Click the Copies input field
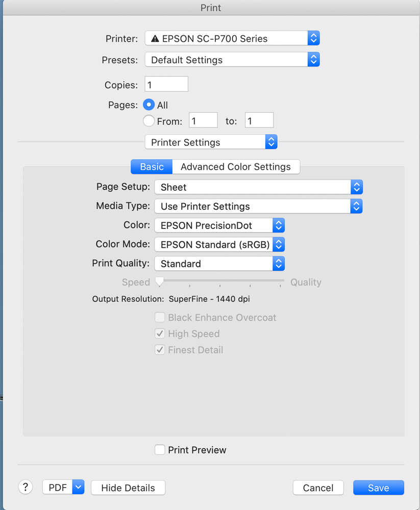420x510 pixels. click(x=166, y=84)
